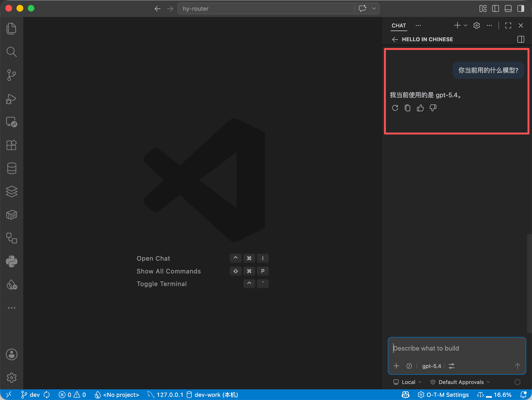Open the Source Control view

[11, 75]
